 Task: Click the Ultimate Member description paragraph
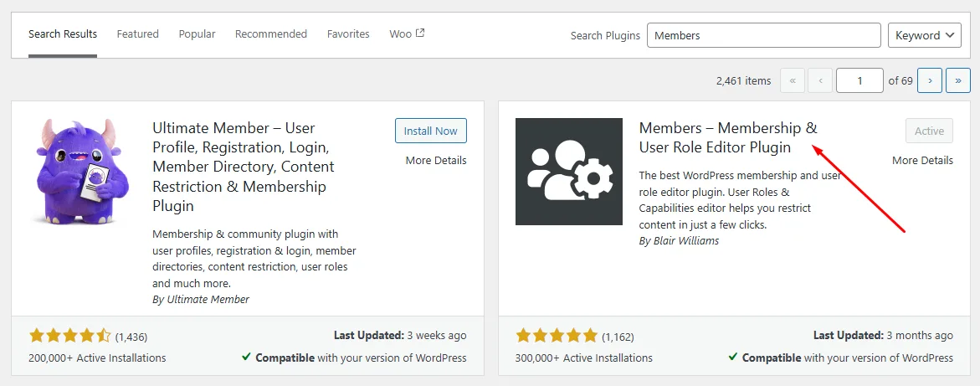tap(254, 259)
